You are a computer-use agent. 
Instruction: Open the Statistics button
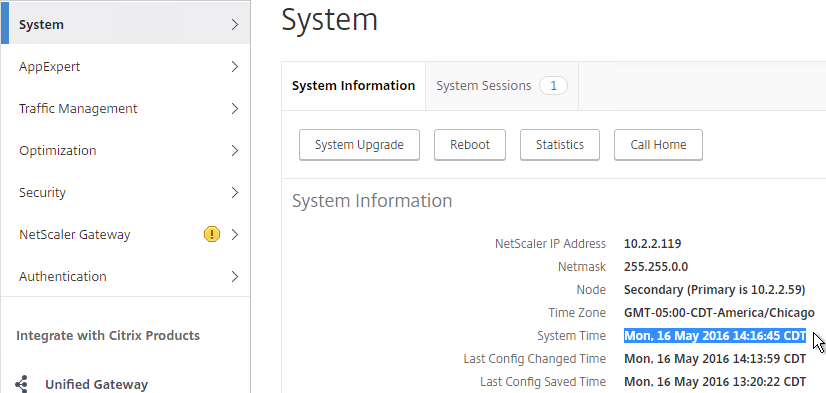560,145
